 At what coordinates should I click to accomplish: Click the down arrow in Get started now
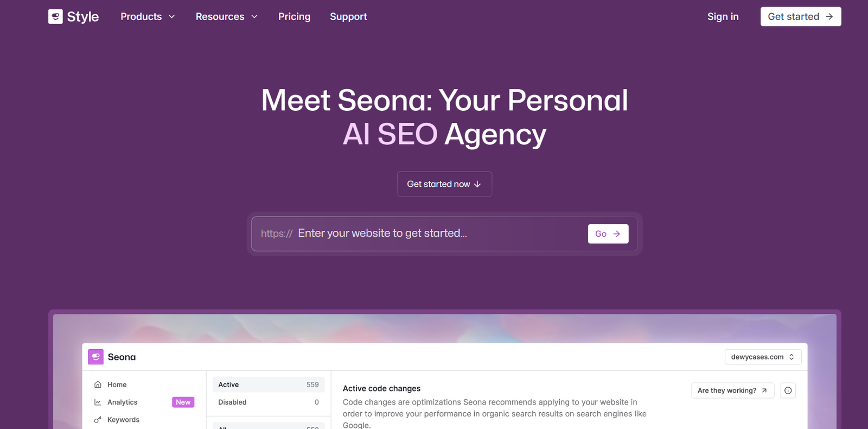click(x=477, y=185)
